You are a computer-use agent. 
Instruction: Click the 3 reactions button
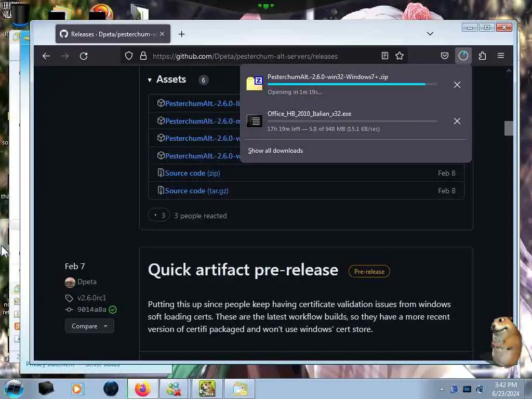tap(159, 215)
